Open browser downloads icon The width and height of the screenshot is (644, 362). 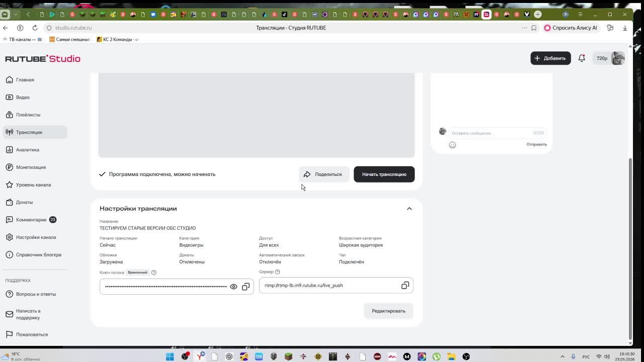pos(625,28)
